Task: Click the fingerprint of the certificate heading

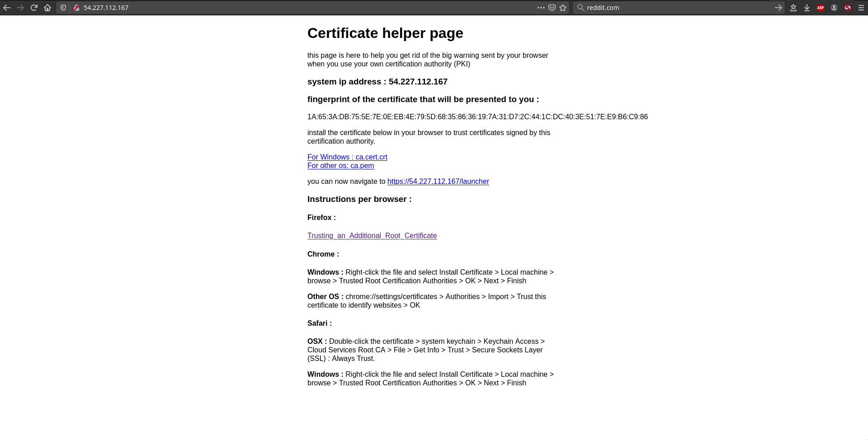Action: [x=423, y=99]
